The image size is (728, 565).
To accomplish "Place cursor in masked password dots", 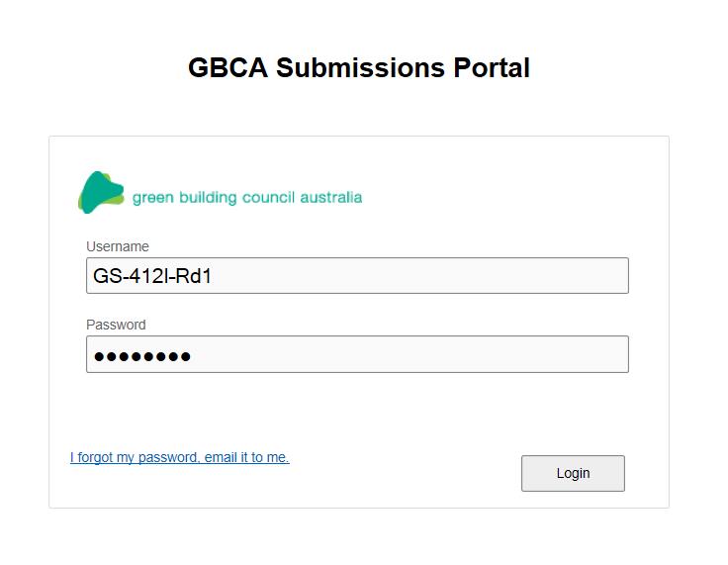I will tap(142, 356).
